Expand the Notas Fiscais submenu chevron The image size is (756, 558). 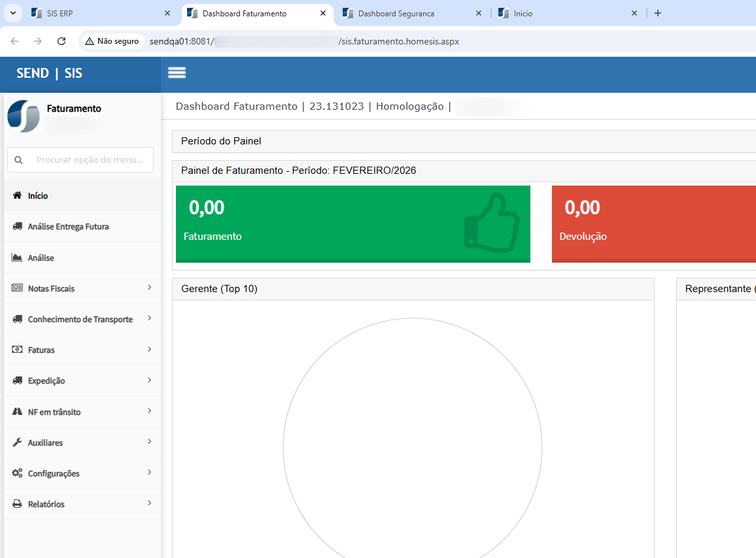(x=149, y=287)
